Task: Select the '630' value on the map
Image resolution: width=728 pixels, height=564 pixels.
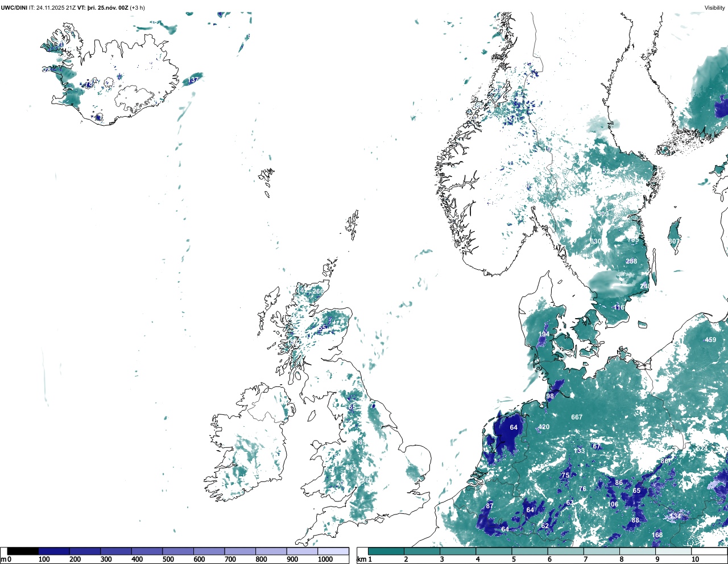Action: pyautogui.click(x=595, y=241)
